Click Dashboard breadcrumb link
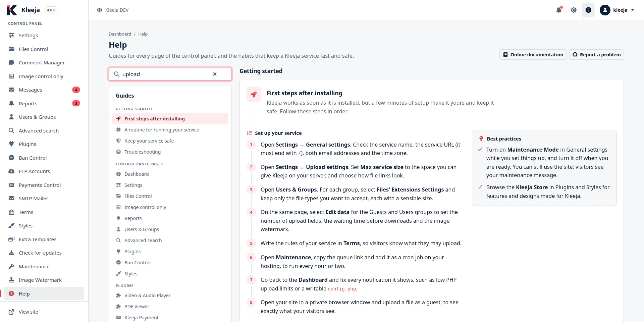 [120, 34]
